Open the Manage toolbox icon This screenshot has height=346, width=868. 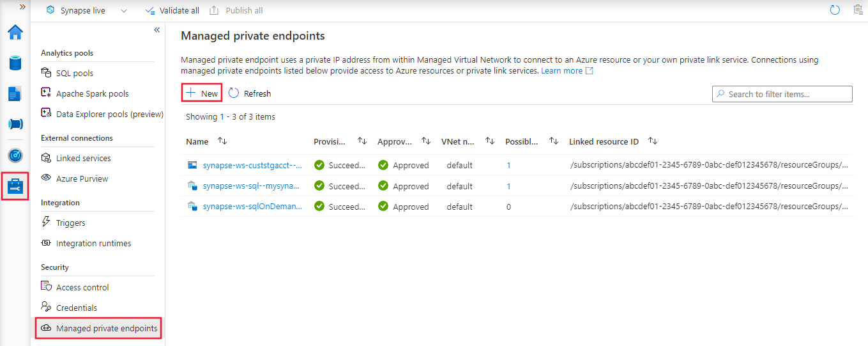[15, 186]
